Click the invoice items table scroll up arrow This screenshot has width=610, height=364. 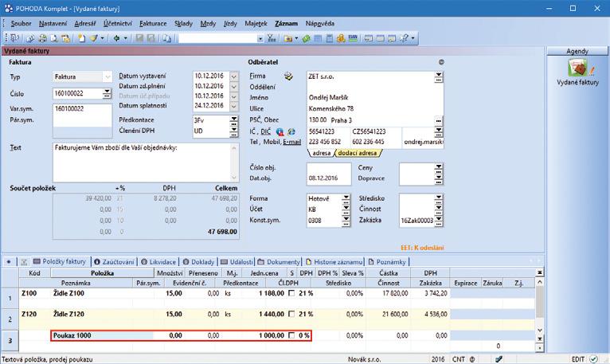tap(540, 281)
